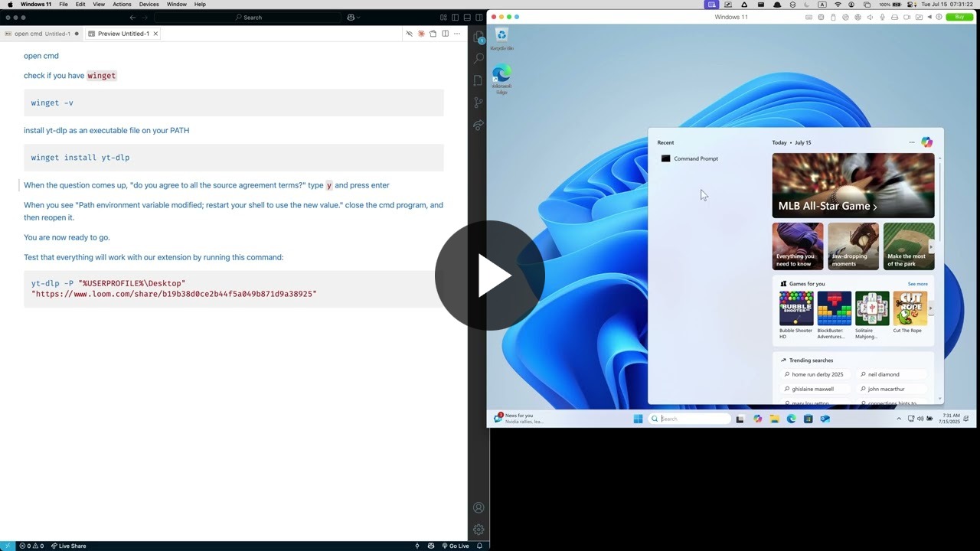Play the video with the center play button

pyautogui.click(x=490, y=275)
